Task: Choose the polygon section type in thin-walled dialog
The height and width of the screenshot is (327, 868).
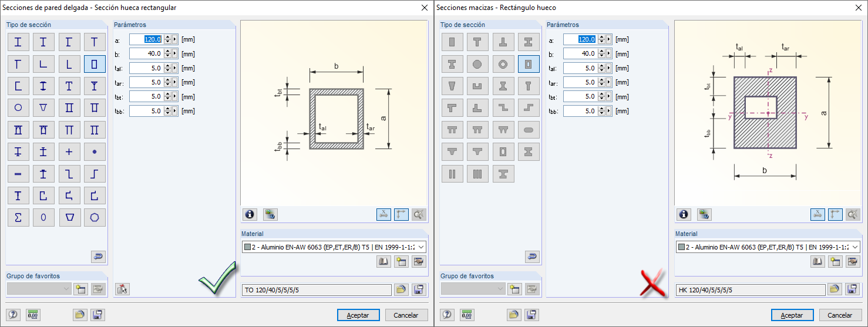Action: (95, 217)
